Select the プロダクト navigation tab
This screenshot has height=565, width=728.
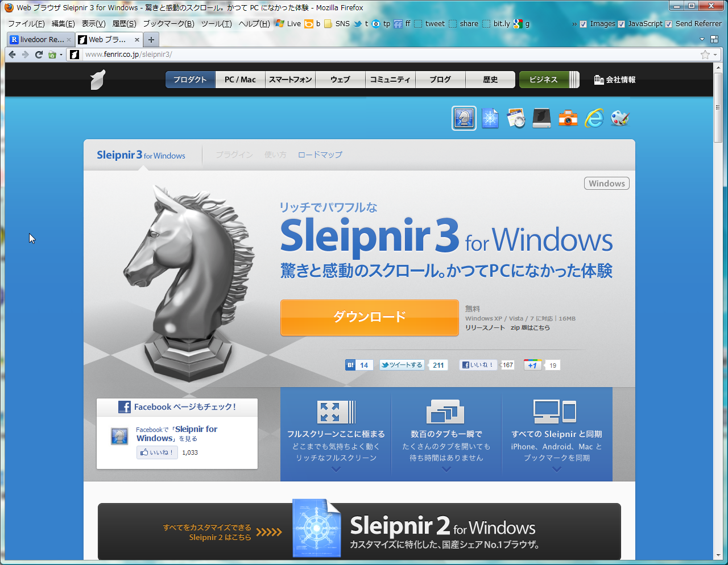[x=191, y=80]
